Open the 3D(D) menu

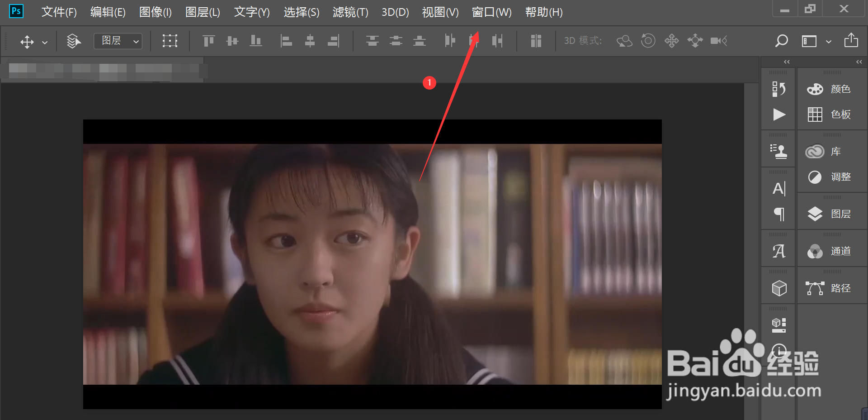point(395,12)
